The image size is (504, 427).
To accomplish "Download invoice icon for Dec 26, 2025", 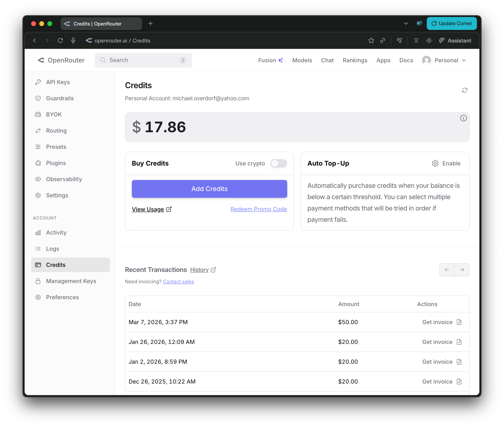I will [459, 382].
